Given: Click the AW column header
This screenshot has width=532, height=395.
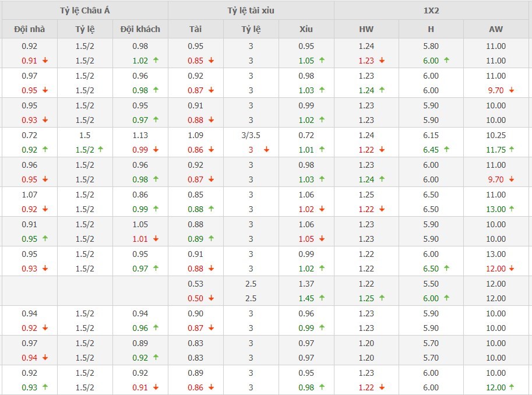Looking at the screenshot, I should 496,29.
